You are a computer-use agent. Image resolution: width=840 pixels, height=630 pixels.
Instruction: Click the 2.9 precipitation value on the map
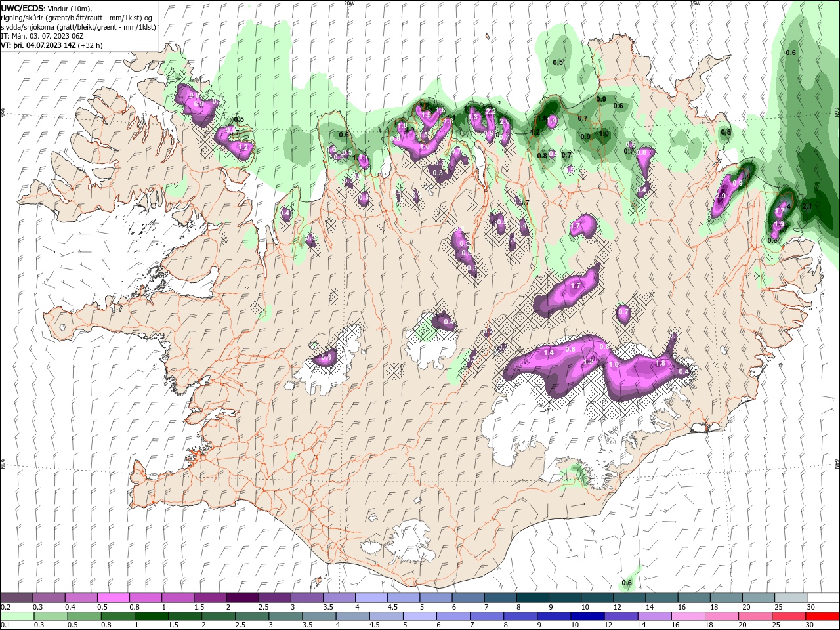click(x=721, y=196)
